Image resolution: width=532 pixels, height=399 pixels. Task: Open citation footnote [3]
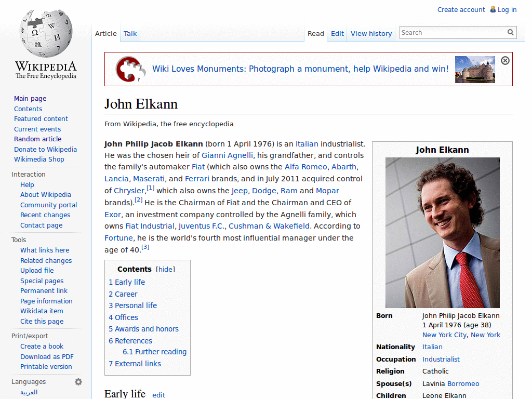pyautogui.click(x=145, y=247)
